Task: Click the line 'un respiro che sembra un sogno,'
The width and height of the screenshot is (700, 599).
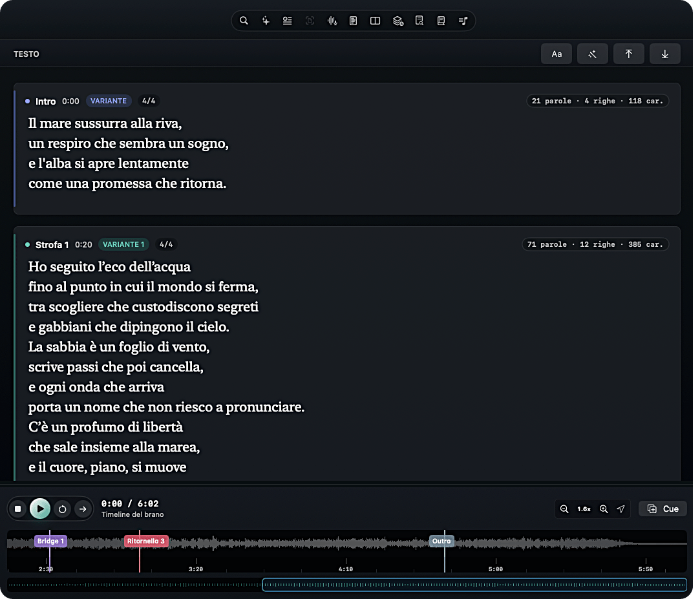Action: tap(128, 143)
